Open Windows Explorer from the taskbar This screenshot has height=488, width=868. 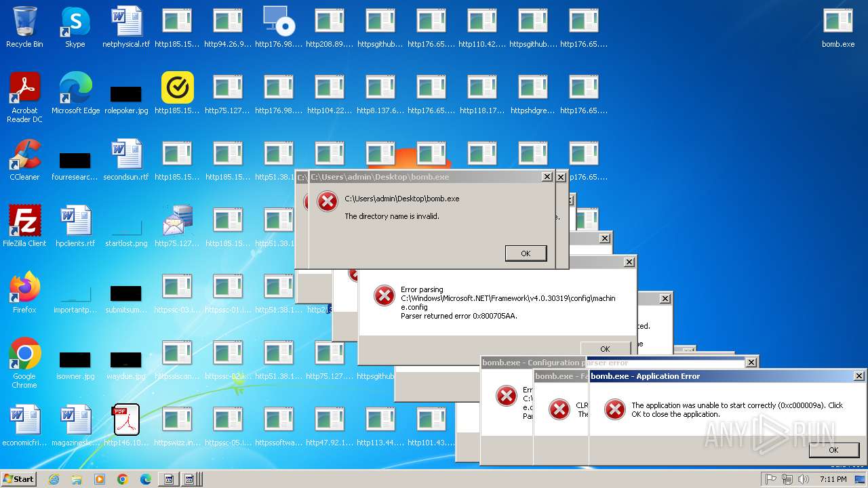[77, 479]
